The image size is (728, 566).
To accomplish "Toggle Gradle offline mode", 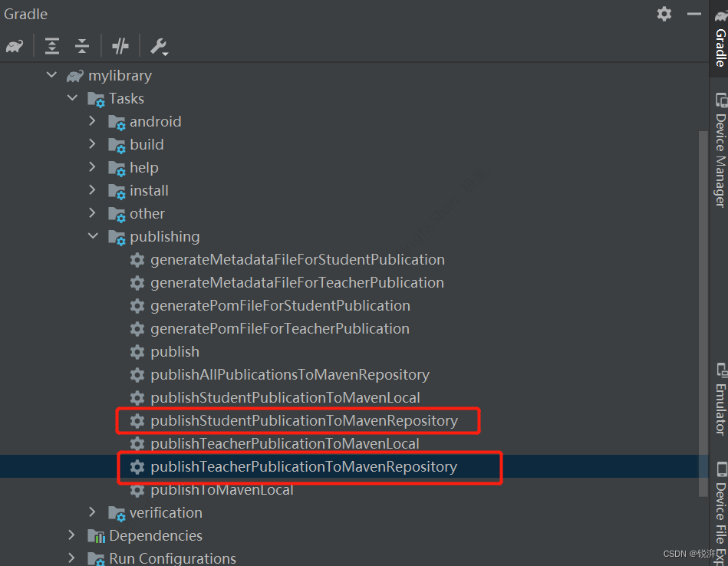I will pos(120,46).
